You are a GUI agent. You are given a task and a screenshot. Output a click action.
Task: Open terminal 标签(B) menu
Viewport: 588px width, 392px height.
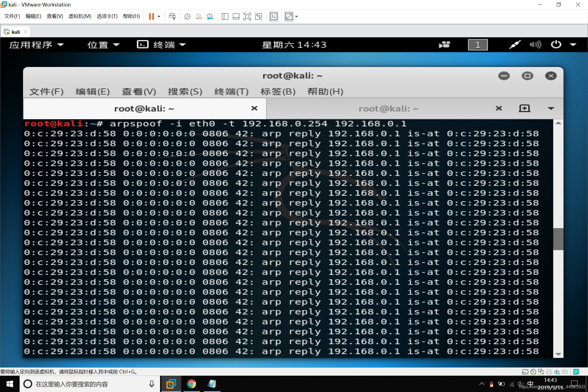point(278,92)
